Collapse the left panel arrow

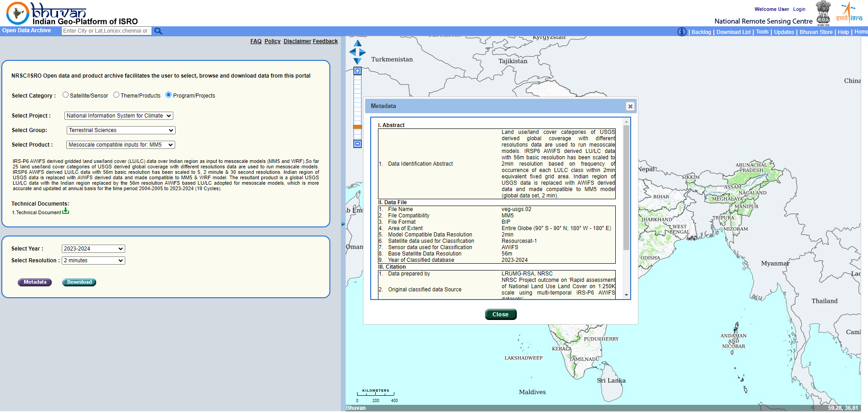(343, 224)
